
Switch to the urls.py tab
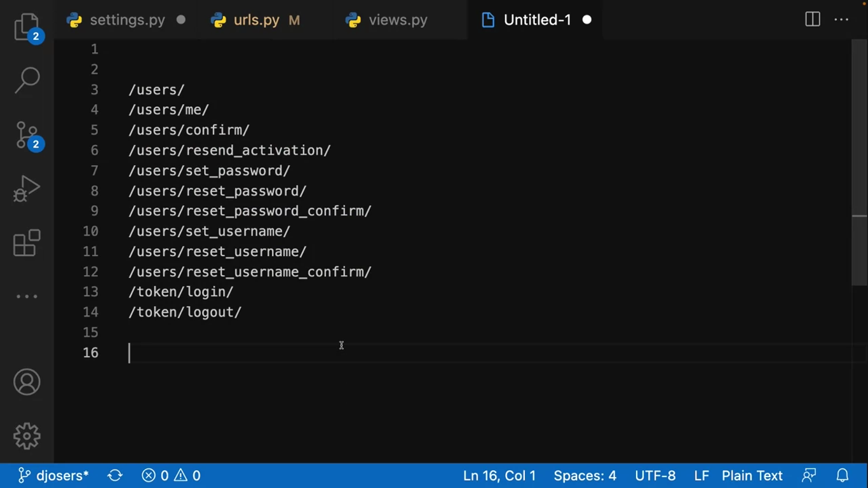click(256, 20)
